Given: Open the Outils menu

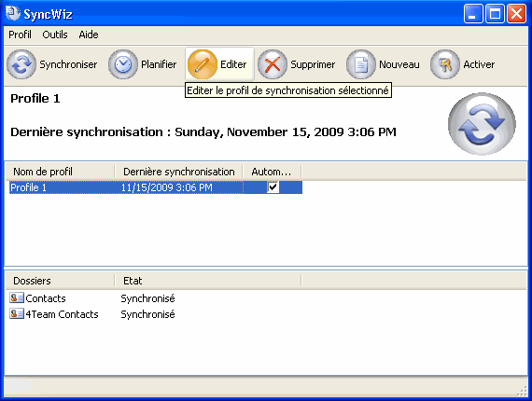Looking at the screenshot, I should 55,35.
